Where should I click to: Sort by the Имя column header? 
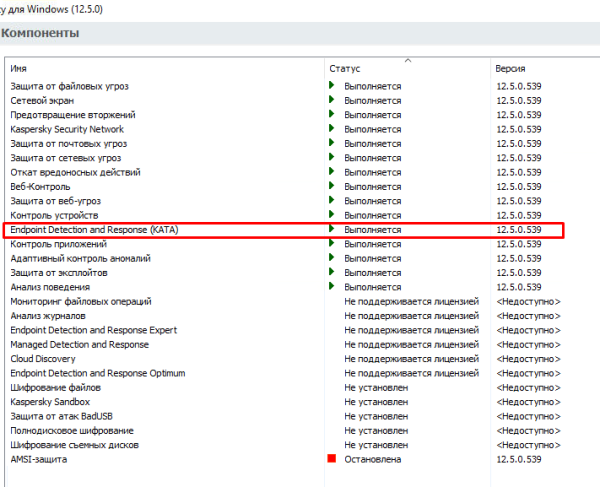click(x=18, y=69)
